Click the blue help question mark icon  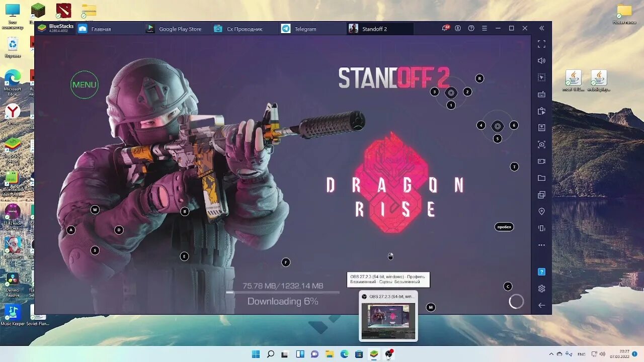(541, 272)
